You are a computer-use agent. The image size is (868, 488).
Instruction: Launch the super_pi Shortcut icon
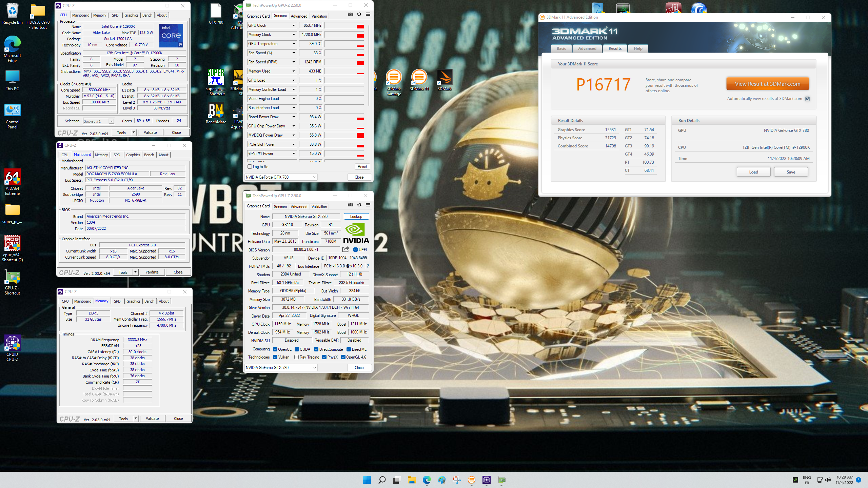(x=216, y=82)
